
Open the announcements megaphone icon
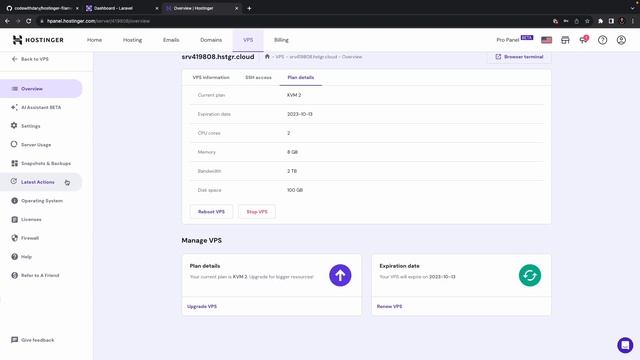click(x=584, y=40)
